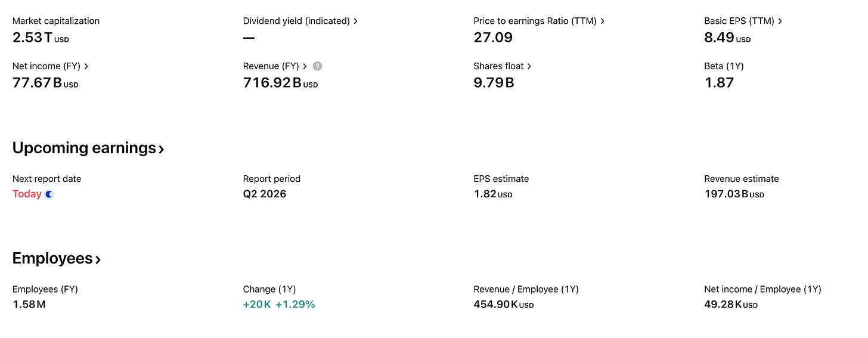The height and width of the screenshot is (338, 868).
Task: Click the red Today report date
Action: (x=27, y=194)
